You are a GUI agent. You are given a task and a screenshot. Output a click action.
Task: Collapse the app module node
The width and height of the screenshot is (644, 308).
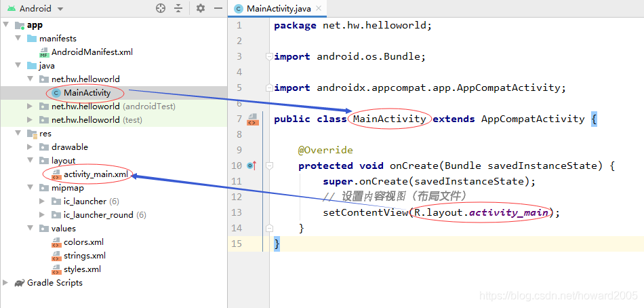click(5, 25)
